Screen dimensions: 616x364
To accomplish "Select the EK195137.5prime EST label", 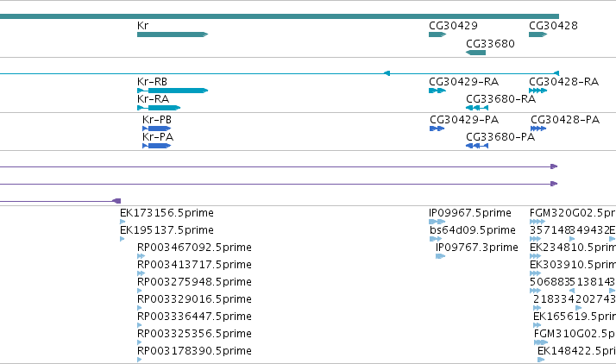I will click(167, 230).
